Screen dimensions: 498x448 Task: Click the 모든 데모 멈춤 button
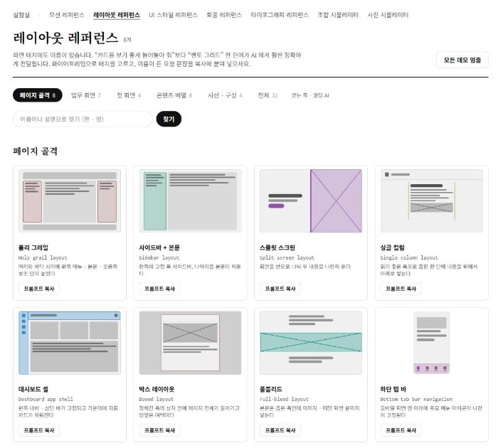[x=462, y=60]
